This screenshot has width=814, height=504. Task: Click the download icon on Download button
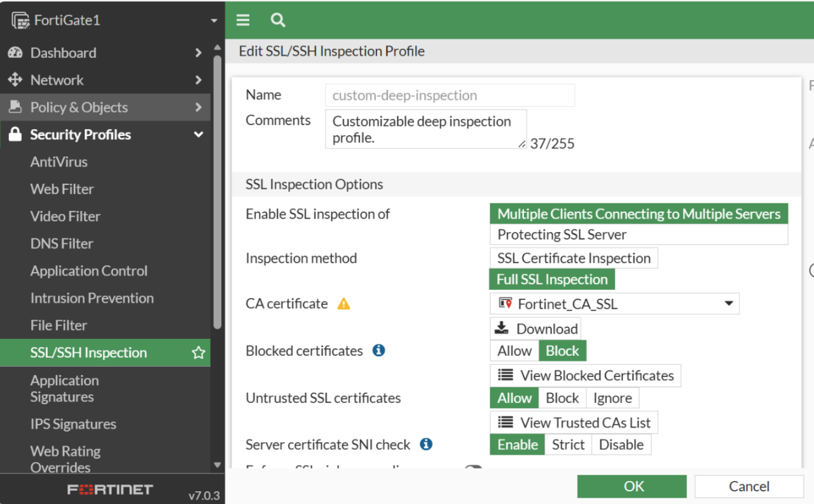point(502,329)
